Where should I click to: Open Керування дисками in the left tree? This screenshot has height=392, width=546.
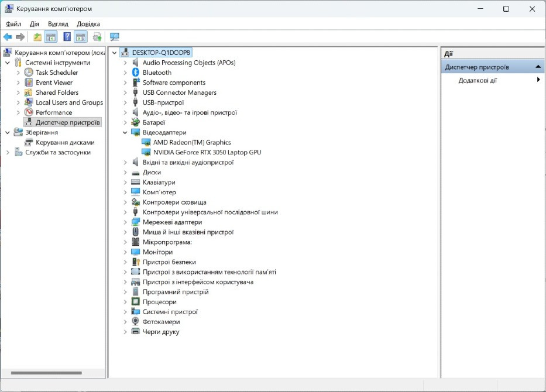(x=64, y=142)
